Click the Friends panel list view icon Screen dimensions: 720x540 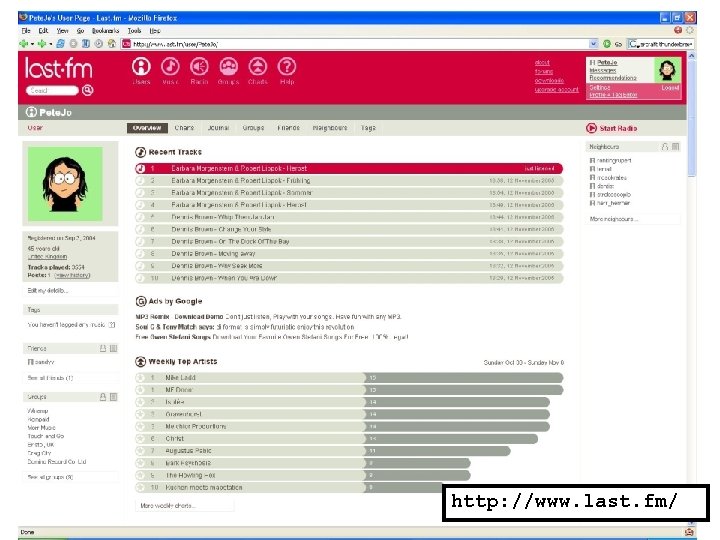click(x=113, y=349)
